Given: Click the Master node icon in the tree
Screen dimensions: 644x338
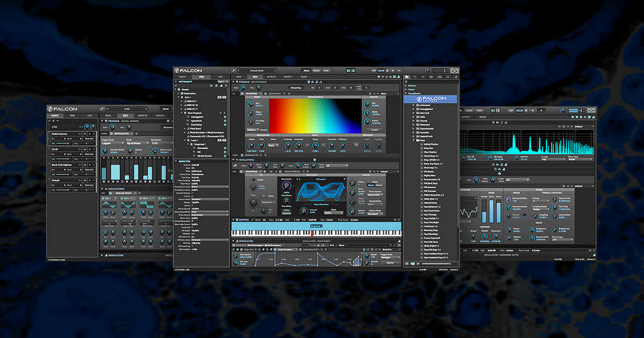Looking at the screenshot, I should pyautogui.click(x=179, y=89).
